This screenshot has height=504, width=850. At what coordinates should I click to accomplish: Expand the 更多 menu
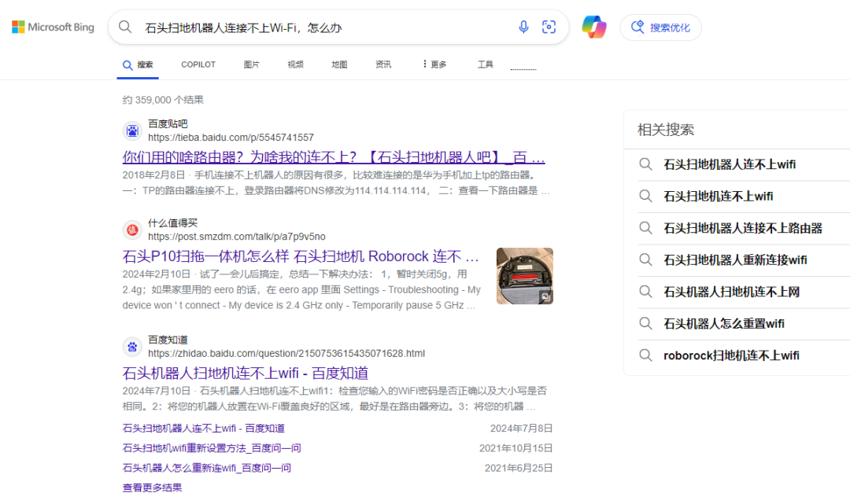(434, 64)
